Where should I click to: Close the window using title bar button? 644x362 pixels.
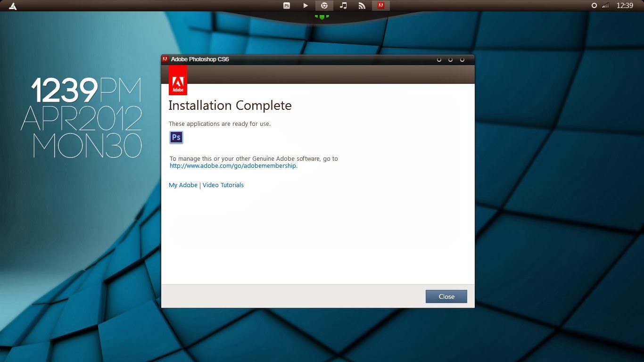point(462,60)
